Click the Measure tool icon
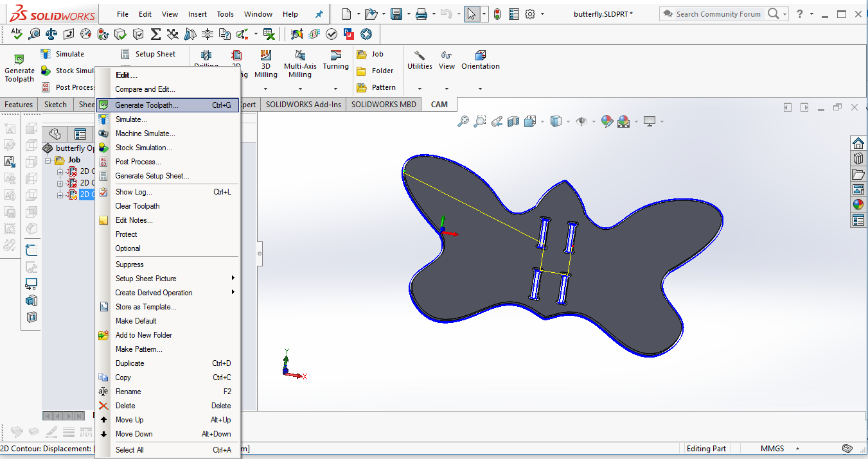This screenshot has width=868, height=459. [34, 33]
